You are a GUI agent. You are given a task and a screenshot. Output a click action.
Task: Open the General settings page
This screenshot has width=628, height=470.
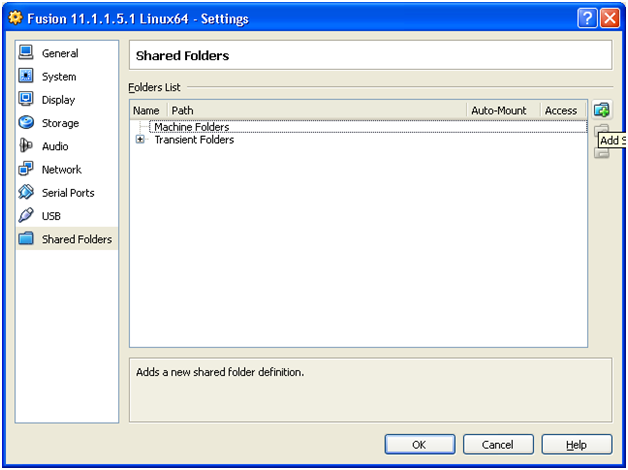click(67, 53)
